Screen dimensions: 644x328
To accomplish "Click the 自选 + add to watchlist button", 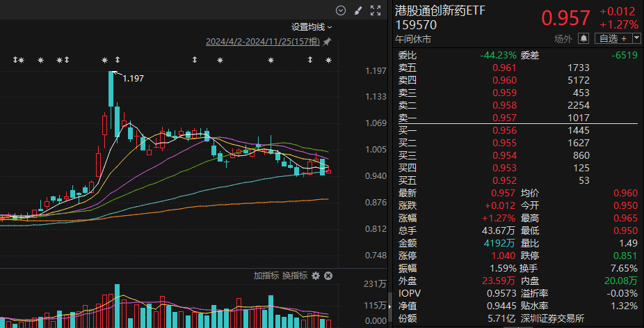I will tap(613, 38).
